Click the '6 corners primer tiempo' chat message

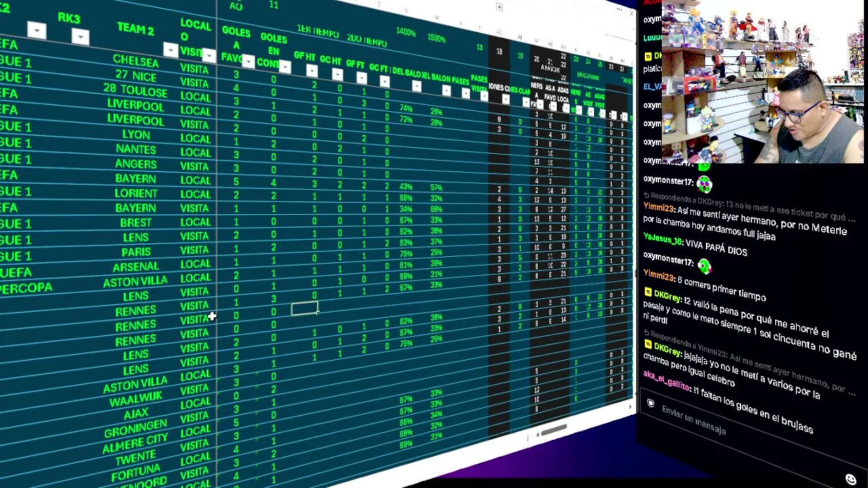click(x=721, y=289)
